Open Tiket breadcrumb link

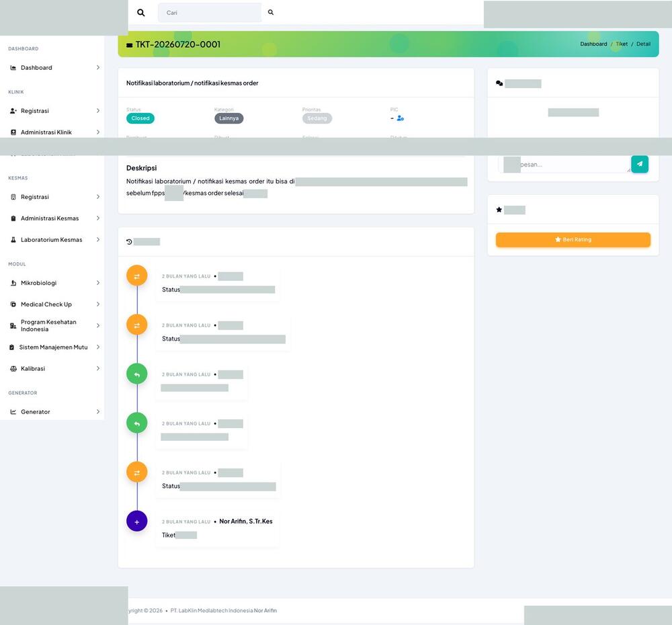tap(622, 44)
